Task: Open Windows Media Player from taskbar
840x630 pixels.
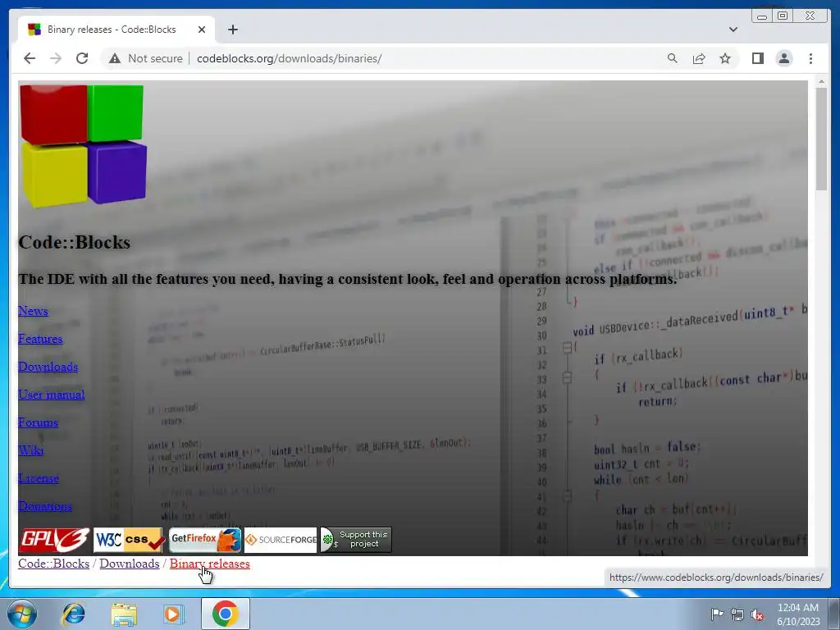Action: pyautogui.click(x=173, y=614)
